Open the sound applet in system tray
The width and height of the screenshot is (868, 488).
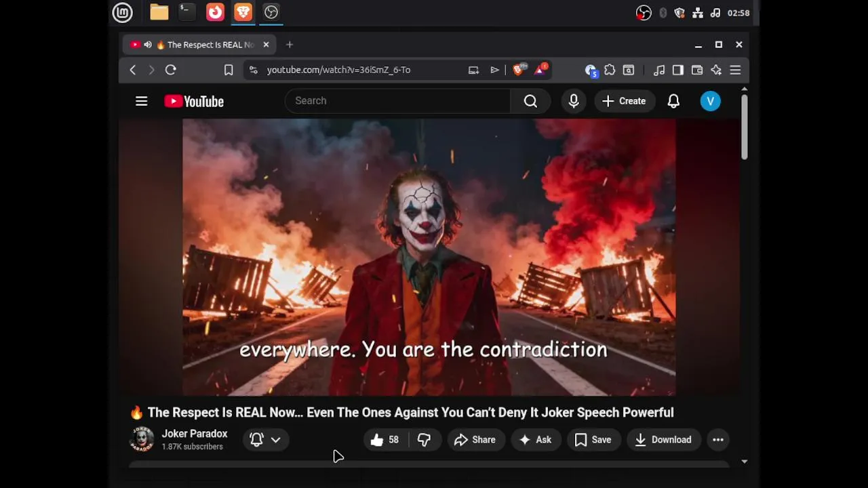(x=715, y=13)
